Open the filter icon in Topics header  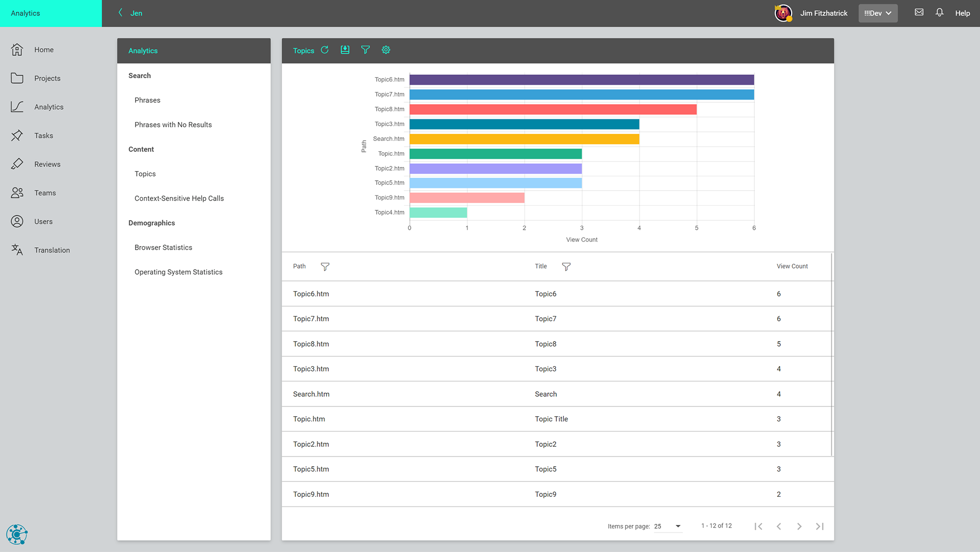click(x=365, y=50)
